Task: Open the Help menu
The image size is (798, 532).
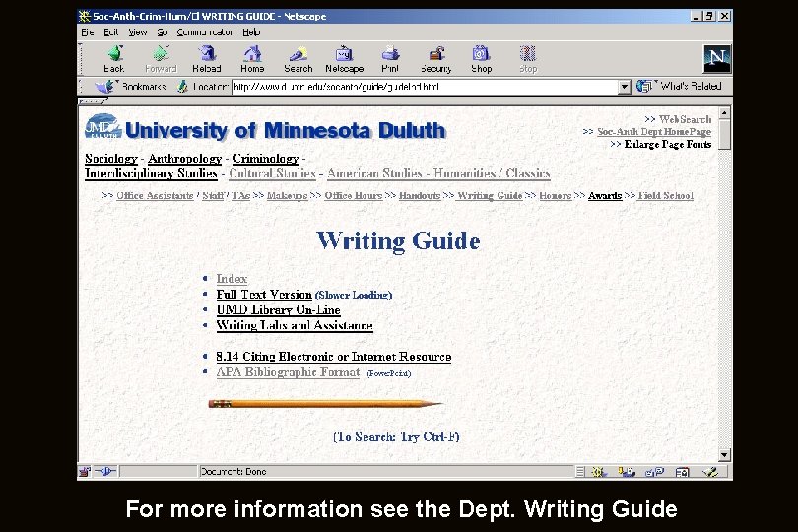Action: (251, 33)
